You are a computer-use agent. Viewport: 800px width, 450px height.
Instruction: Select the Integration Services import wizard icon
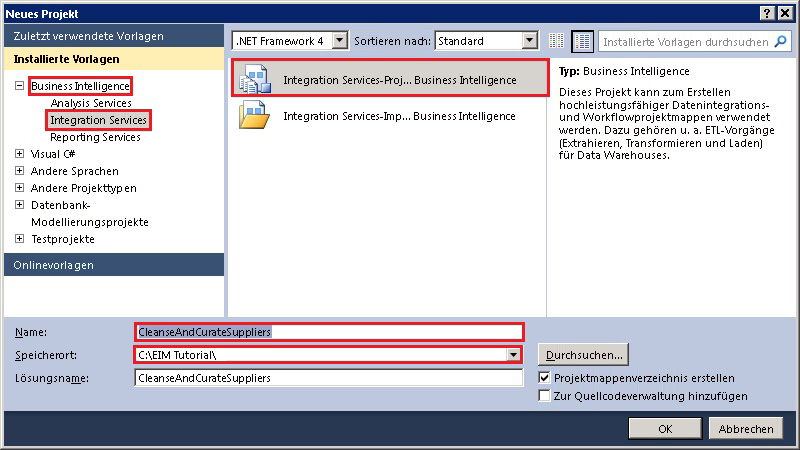pos(254,115)
